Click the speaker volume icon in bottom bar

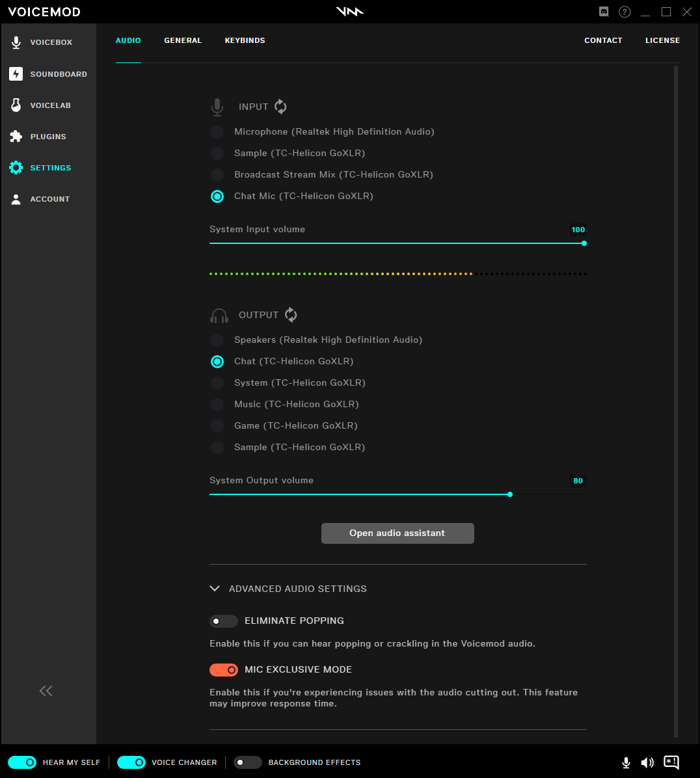click(x=647, y=762)
